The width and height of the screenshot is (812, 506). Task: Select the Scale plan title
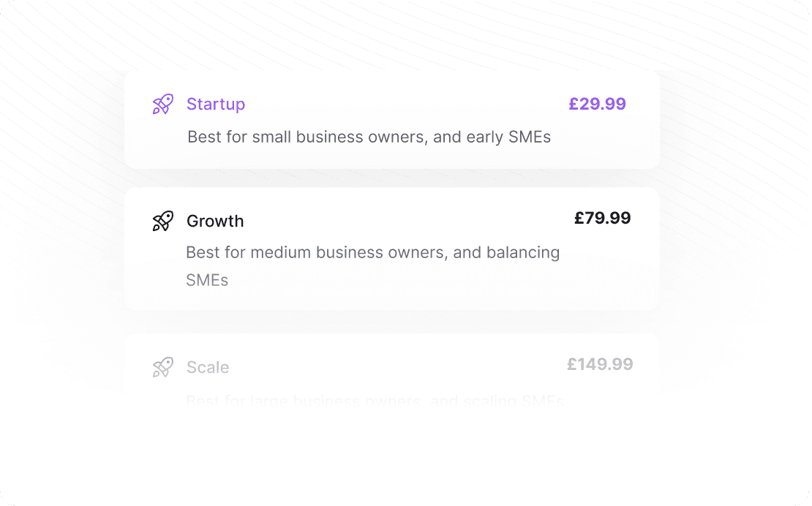pos(208,367)
